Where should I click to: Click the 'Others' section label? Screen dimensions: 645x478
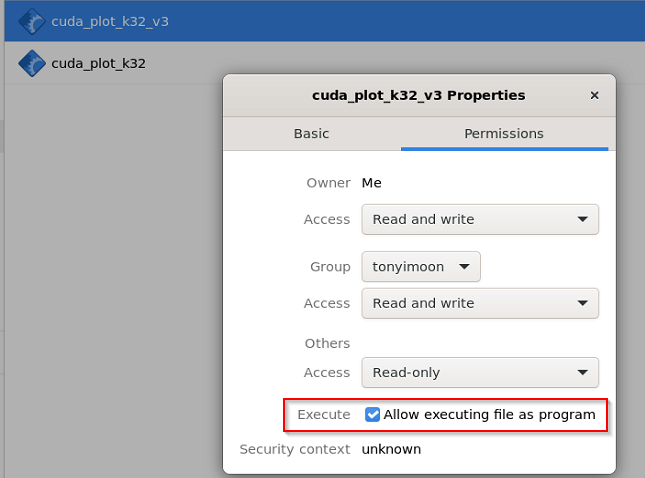tap(327, 343)
